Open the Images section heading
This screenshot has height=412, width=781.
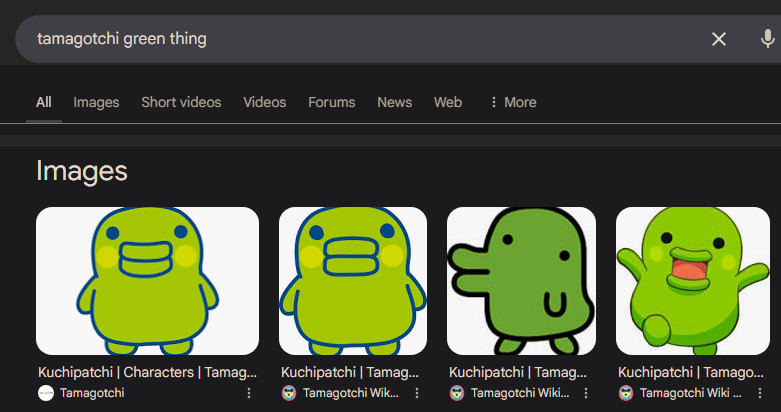coord(82,171)
